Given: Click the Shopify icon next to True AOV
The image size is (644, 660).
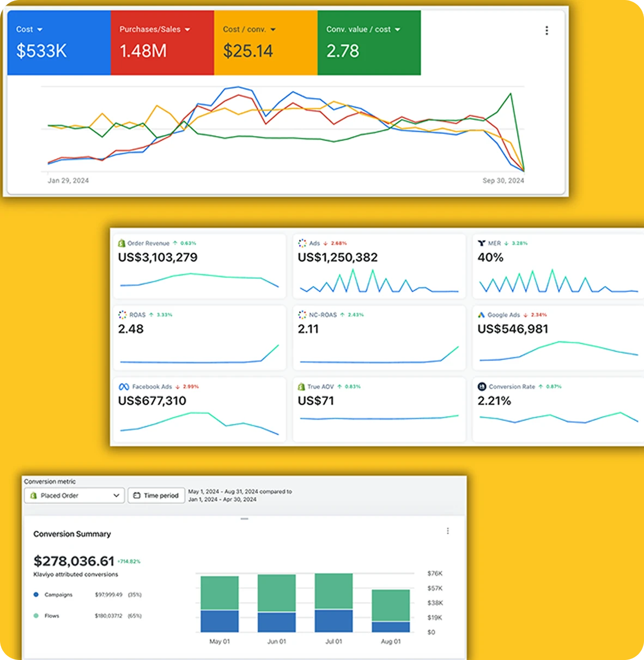Looking at the screenshot, I should tap(301, 387).
